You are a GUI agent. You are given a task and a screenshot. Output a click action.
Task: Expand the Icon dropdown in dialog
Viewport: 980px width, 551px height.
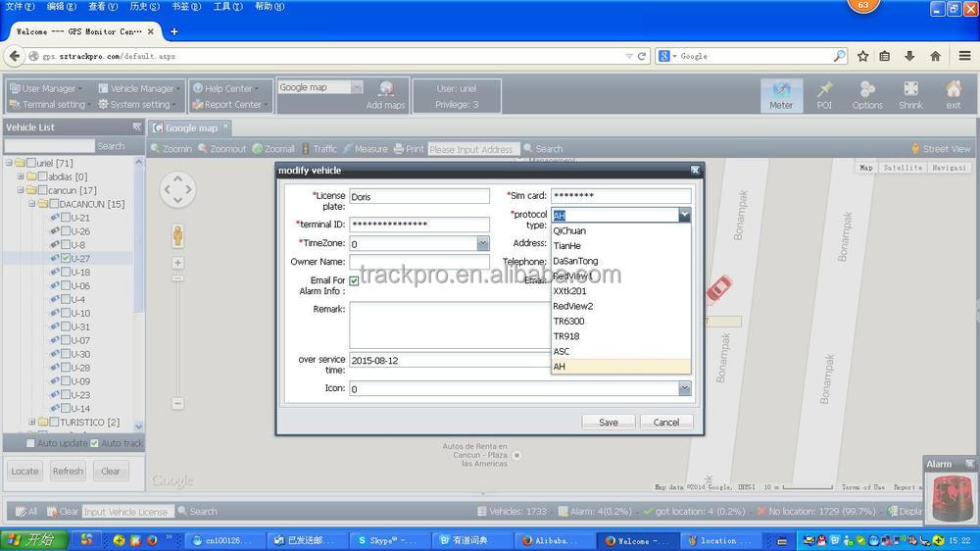click(684, 389)
